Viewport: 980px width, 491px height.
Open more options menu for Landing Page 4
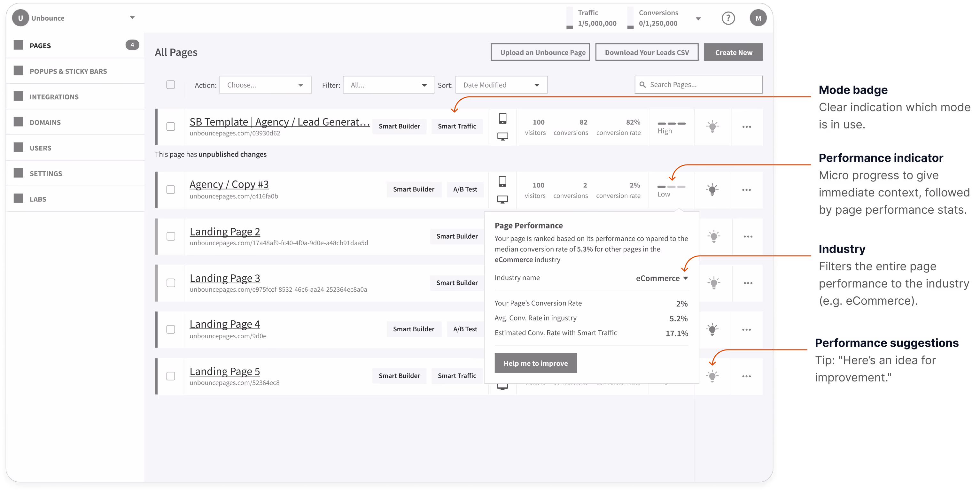tap(746, 330)
